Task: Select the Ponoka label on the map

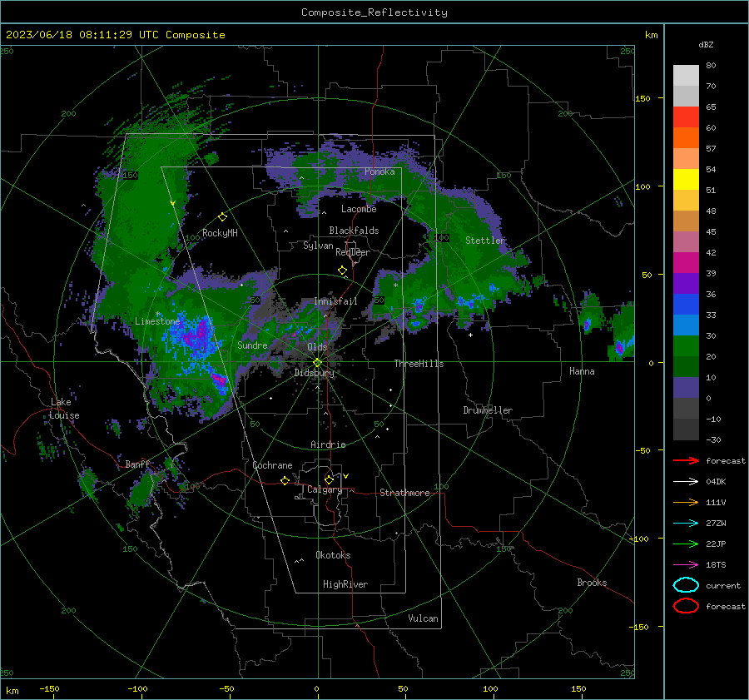Action: tap(379, 171)
